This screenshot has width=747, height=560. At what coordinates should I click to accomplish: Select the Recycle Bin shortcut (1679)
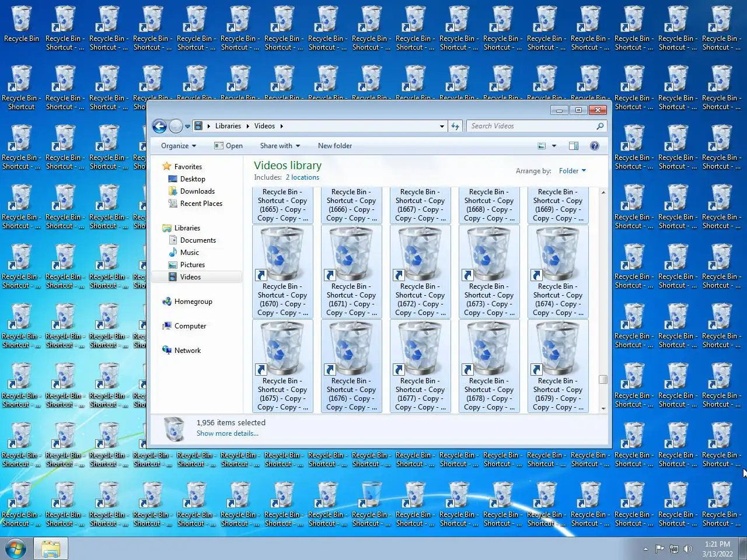(x=558, y=366)
